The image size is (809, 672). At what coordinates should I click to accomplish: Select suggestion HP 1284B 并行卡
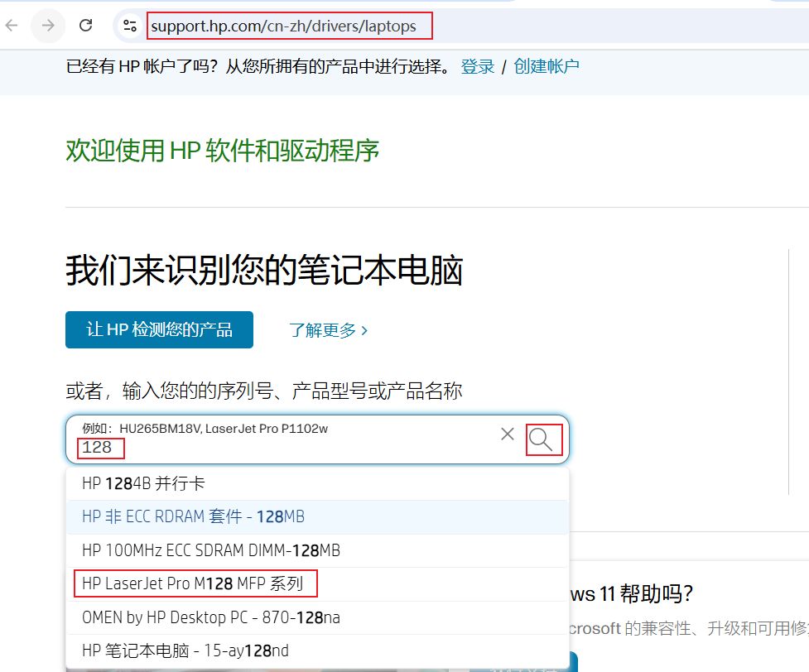[x=143, y=483]
